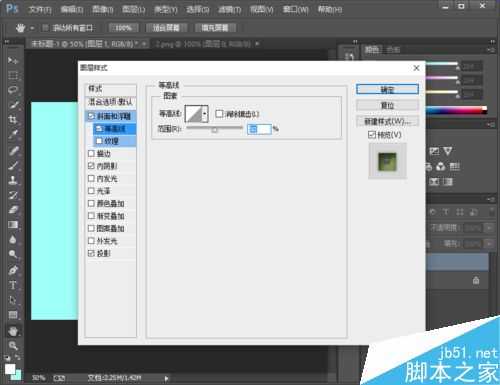Click the type layer filter icon
Viewport: 500px width, 385px height.
tap(446, 212)
